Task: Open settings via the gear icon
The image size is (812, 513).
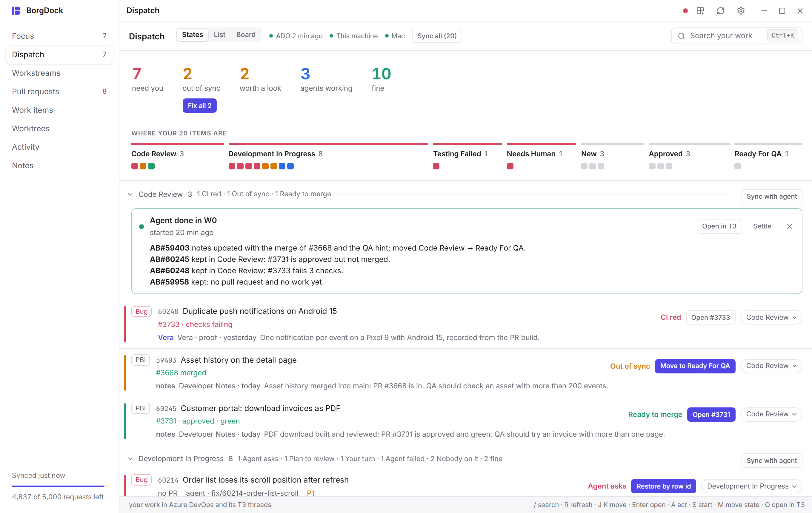Action: [741, 11]
